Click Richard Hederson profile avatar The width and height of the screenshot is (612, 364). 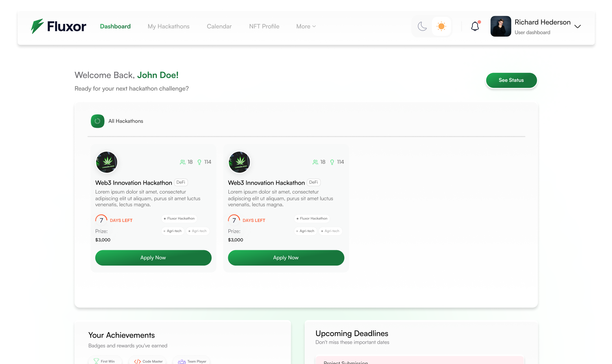(501, 26)
